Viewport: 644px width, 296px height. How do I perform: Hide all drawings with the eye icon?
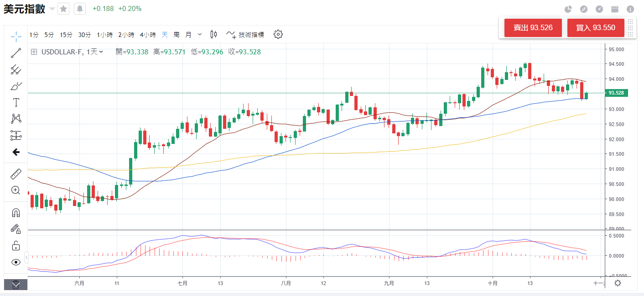pos(16,262)
